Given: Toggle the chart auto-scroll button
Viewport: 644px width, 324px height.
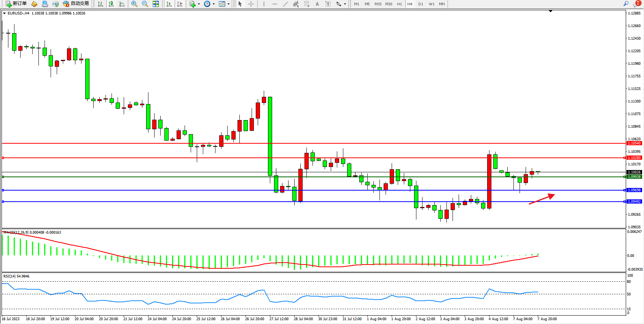Looking at the screenshot, I should (x=169, y=4).
